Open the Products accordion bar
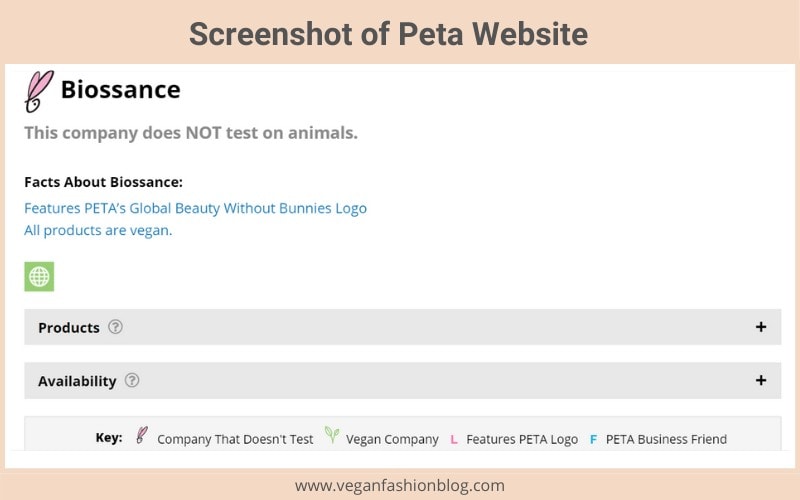 pyautogui.click(x=403, y=327)
